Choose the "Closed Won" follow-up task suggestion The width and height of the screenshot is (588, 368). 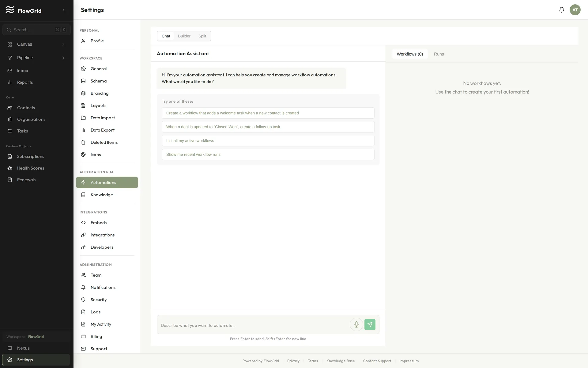[268, 127]
